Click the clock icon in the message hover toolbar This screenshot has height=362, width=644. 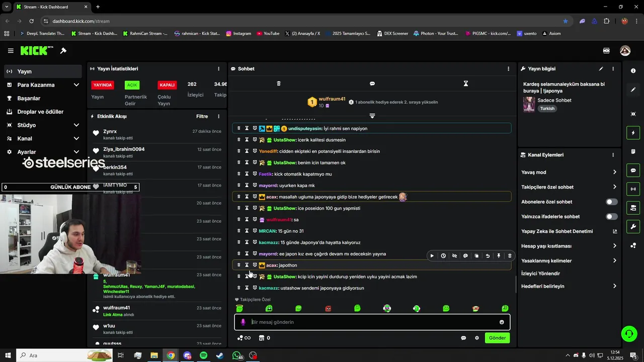tap(443, 256)
